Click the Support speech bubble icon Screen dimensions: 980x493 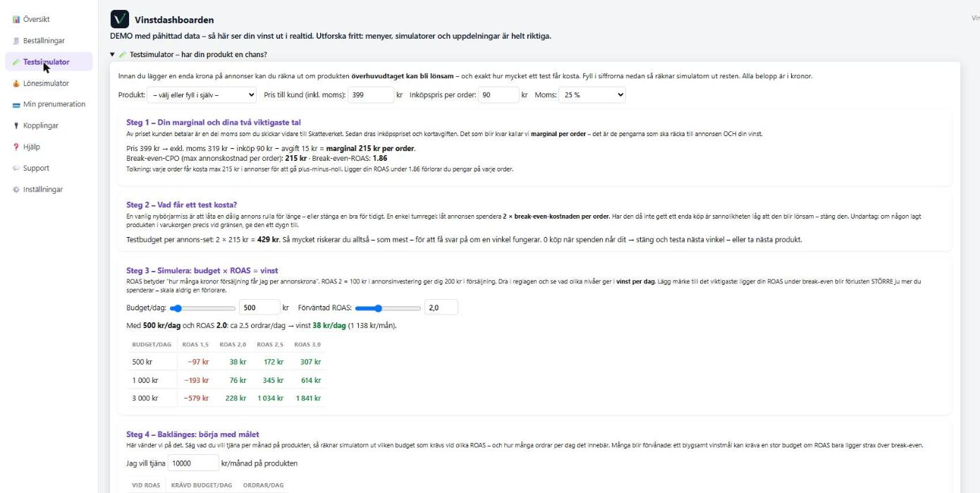16,168
